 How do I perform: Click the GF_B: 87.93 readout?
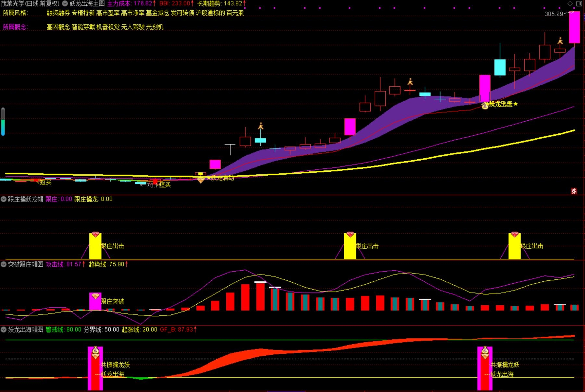pos(178,329)
